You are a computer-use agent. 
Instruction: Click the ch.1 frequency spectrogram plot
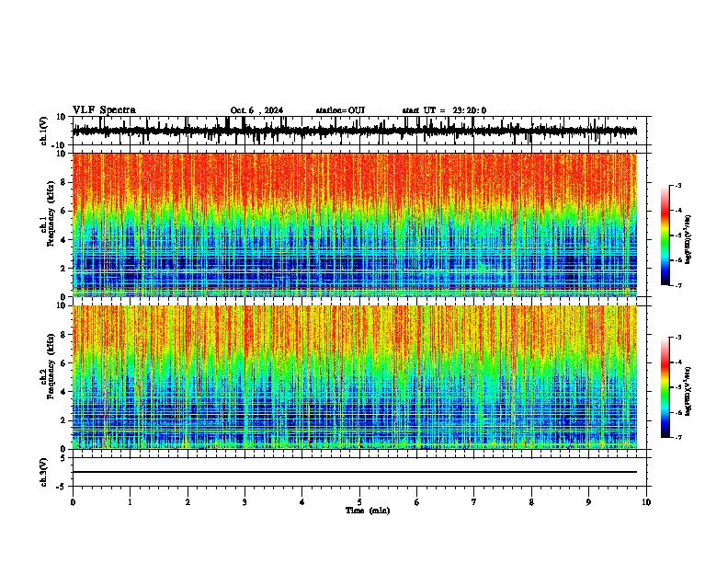[355, 224]
